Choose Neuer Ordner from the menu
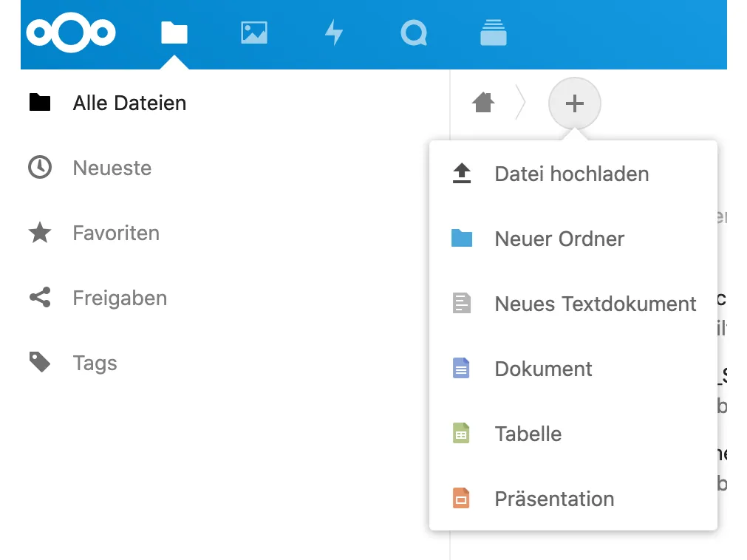 coord(573,239)
